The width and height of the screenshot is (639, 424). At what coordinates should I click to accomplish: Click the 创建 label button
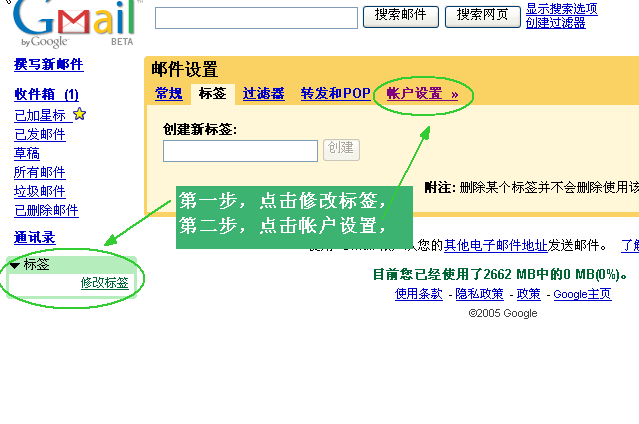(x=341, y=150)
